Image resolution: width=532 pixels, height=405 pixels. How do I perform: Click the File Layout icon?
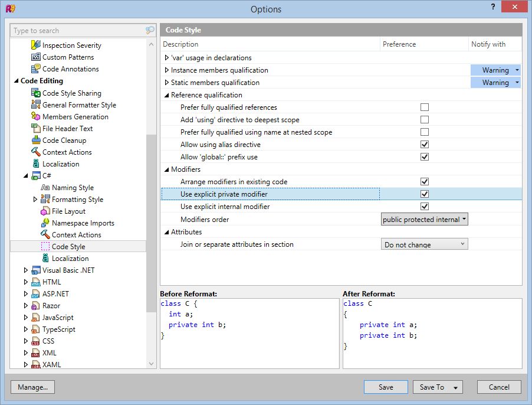click(45, 211)
